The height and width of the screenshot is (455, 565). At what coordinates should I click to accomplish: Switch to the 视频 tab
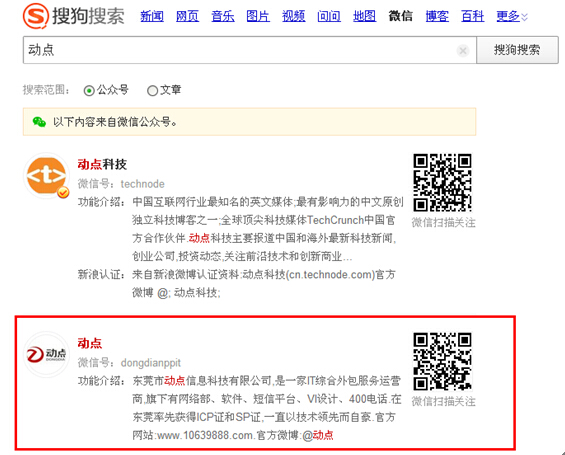tap(294, 16)
